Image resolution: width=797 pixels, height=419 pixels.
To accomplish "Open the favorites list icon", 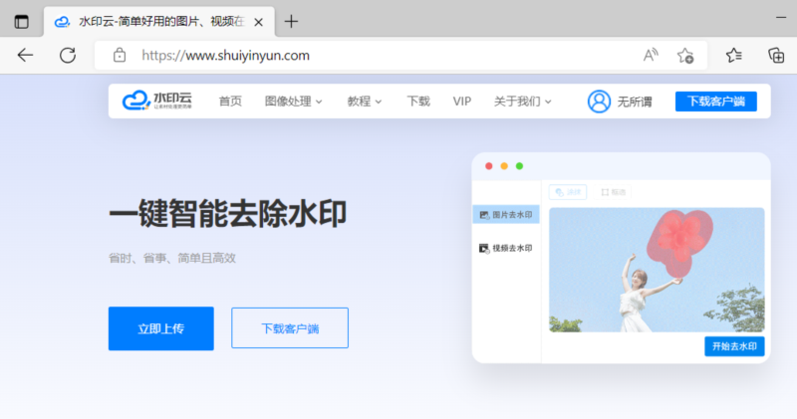I will tap(734, 55).
